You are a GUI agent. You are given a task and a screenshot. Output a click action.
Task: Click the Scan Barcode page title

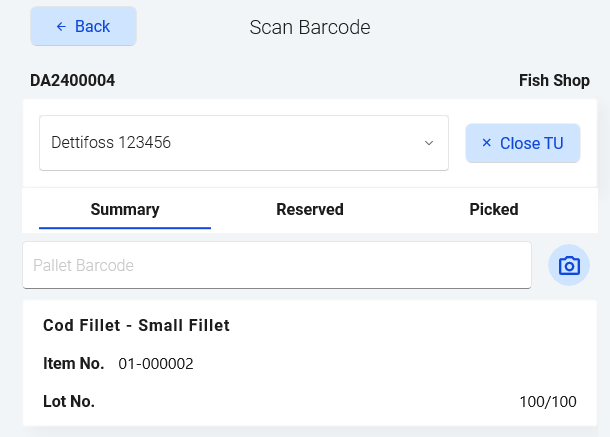click(x=310, y=27)
